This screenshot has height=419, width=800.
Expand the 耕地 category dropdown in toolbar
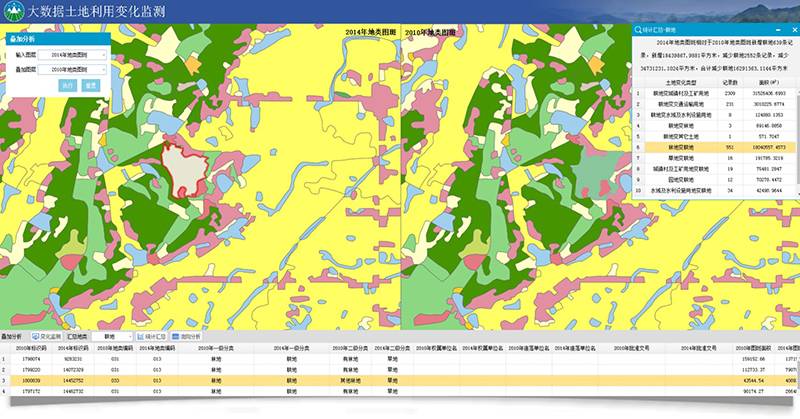115,337
